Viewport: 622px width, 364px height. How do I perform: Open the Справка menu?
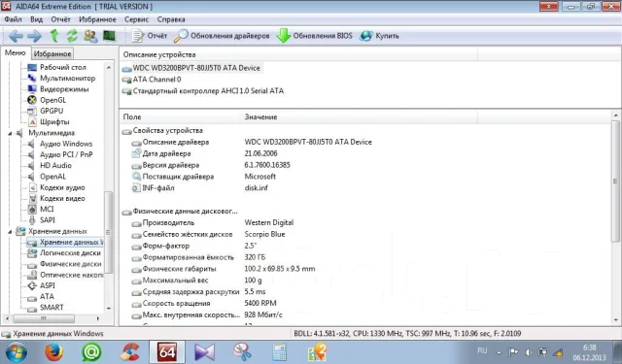click(x=171, y=19)
